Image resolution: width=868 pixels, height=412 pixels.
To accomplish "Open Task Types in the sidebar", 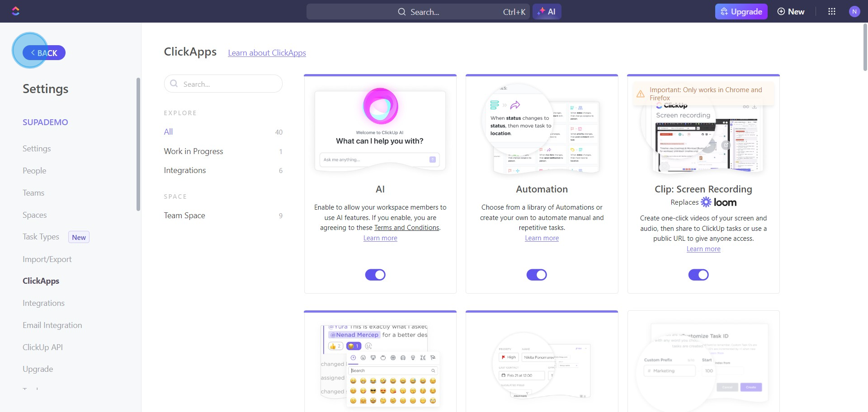I will point(41,237).
